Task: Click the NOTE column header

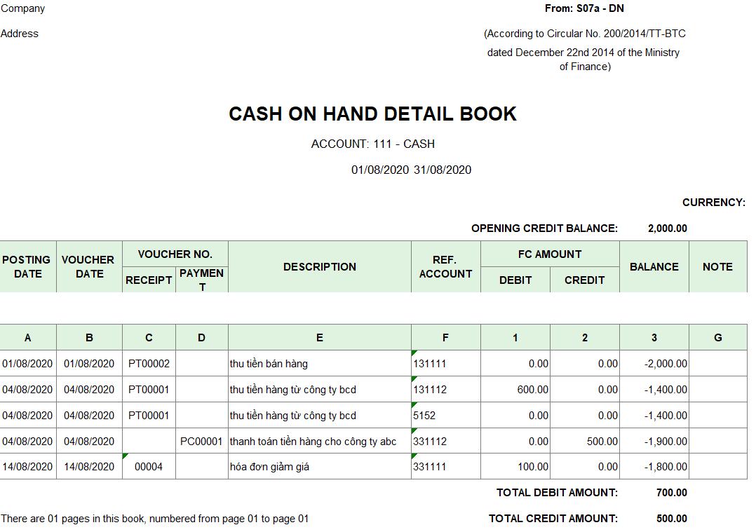Action: (x=717, y=267)
